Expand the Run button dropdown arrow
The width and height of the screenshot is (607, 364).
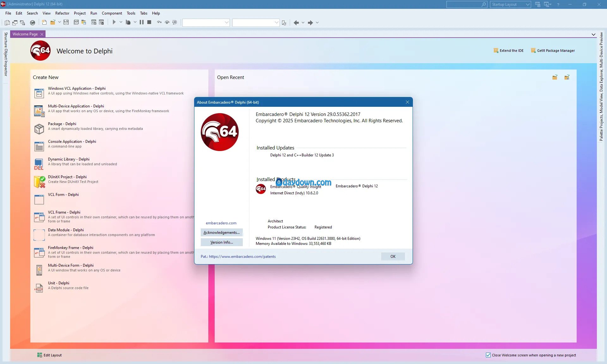(121, 22)
